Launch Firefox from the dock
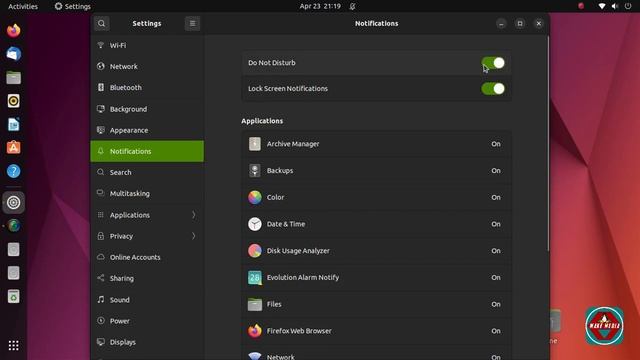Screen dimensions: 640x360 pos(13,31)
